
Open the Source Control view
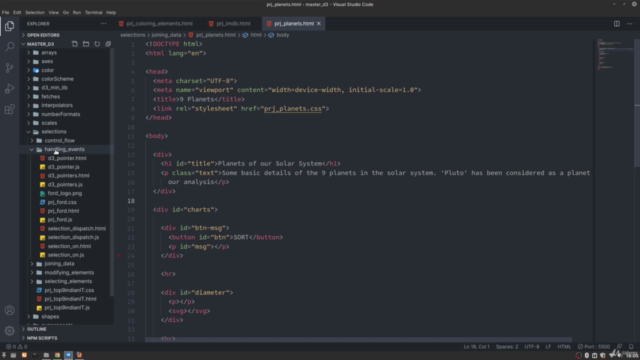click(9, 67)
